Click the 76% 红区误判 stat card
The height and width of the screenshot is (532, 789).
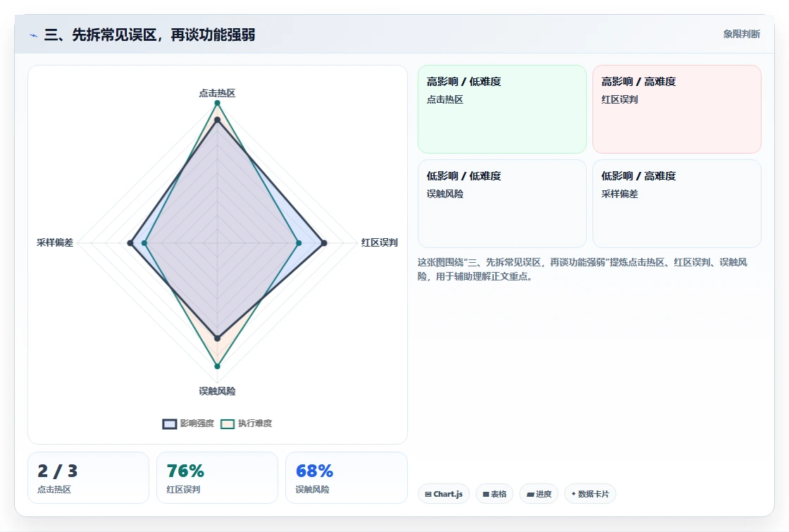coord(218,478)
